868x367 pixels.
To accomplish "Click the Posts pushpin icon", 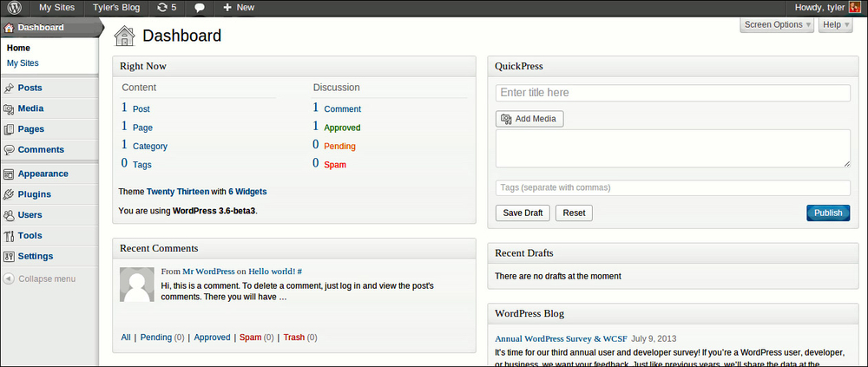I will [x=9, y=88].
